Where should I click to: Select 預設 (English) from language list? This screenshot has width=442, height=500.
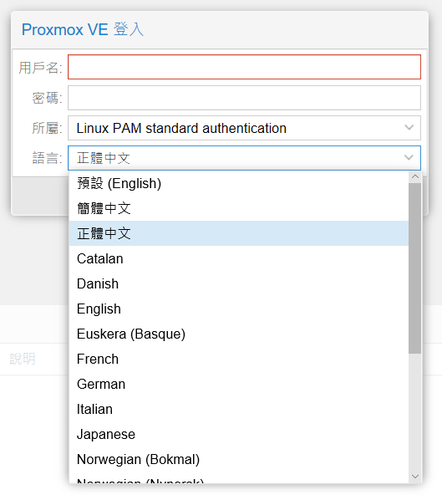pyautogui.click(x=239, y=183)
